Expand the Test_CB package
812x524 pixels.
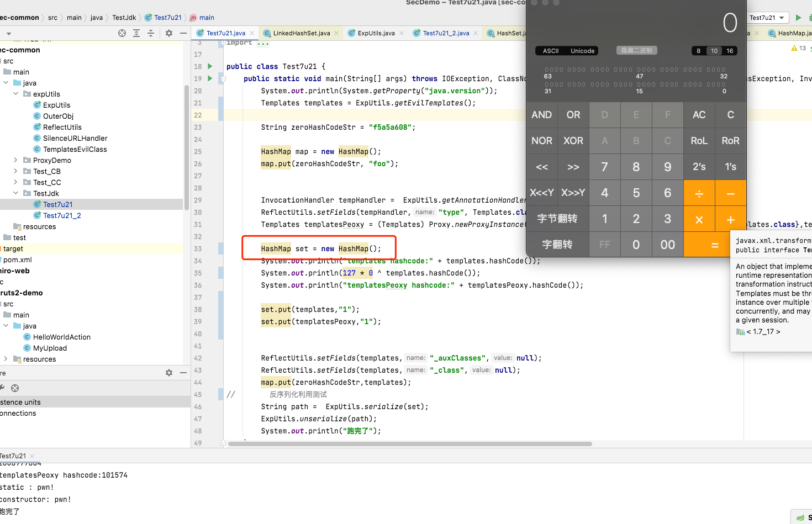16,171
